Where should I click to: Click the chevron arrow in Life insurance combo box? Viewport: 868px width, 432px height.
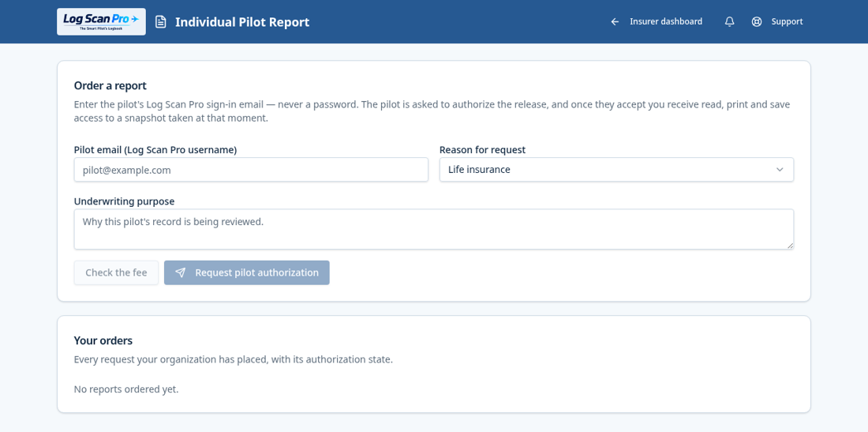(780, 170)
